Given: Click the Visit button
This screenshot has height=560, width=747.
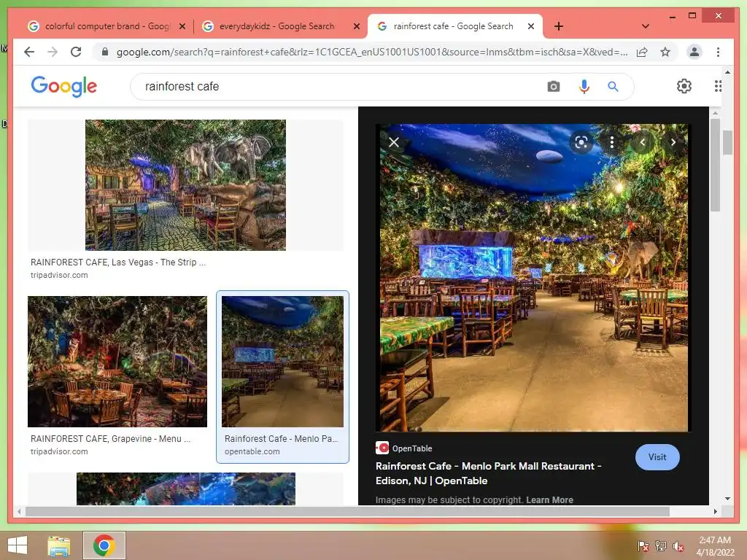Looking at the screenshot, I should pyautogui.click(x=657, y=457).
